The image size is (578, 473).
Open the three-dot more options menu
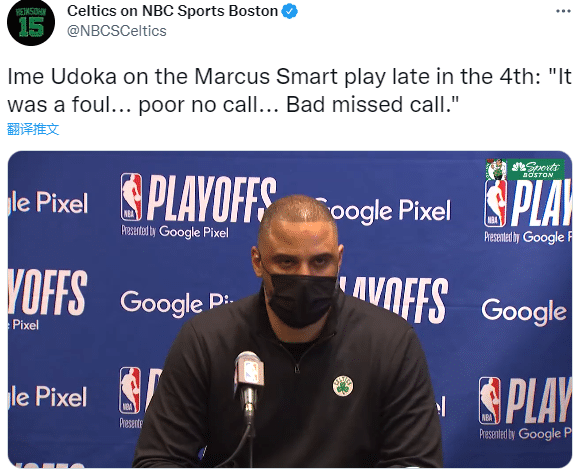563,11
